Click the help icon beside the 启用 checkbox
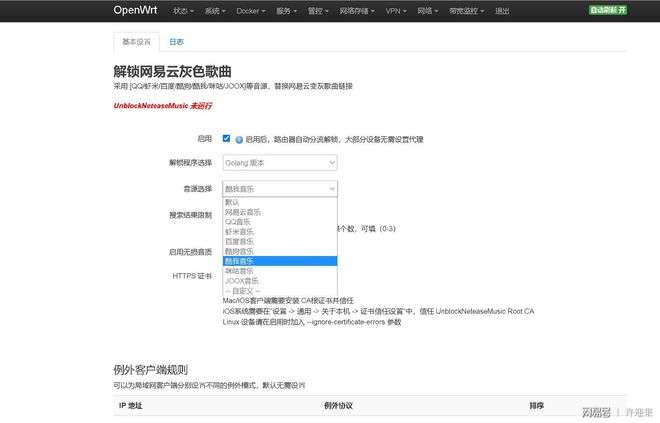 pos(238,139)
